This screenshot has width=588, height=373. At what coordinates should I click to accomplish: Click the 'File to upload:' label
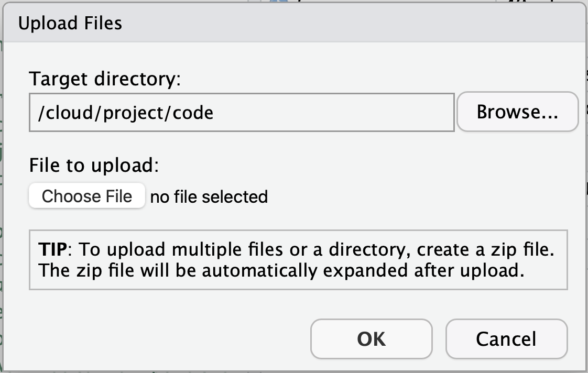coord(94,165)
